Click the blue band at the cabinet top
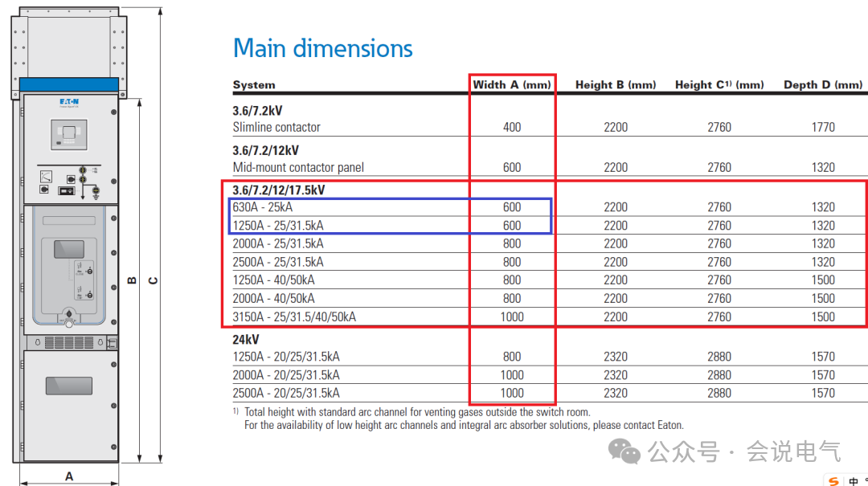 coord(69,84)
